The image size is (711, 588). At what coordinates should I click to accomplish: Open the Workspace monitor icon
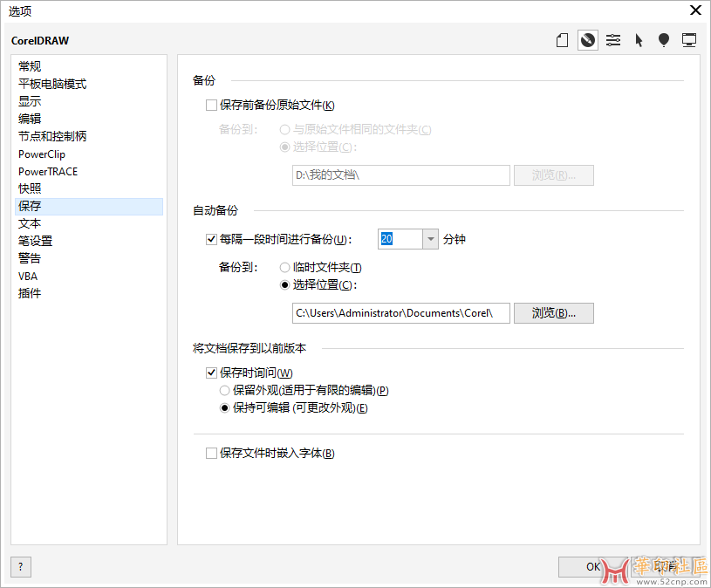click(x=689, y=40)
